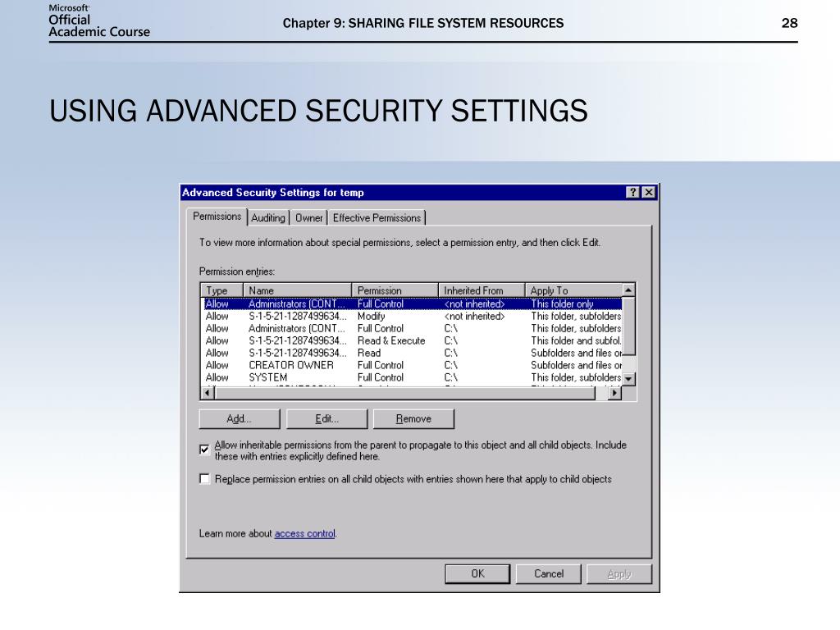The image size is (840, 630).
Task: Enable Replace permission entries on child objects
Action: pos(204,478)
